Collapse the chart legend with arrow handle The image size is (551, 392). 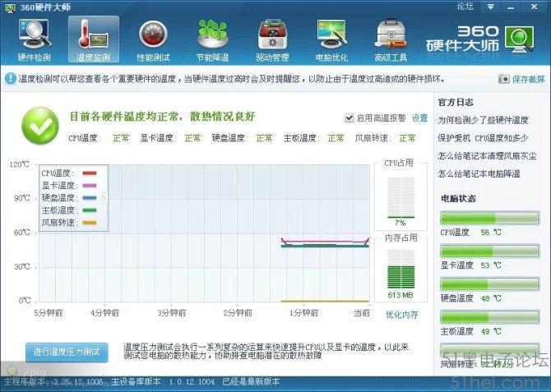[x=104, y=198]
